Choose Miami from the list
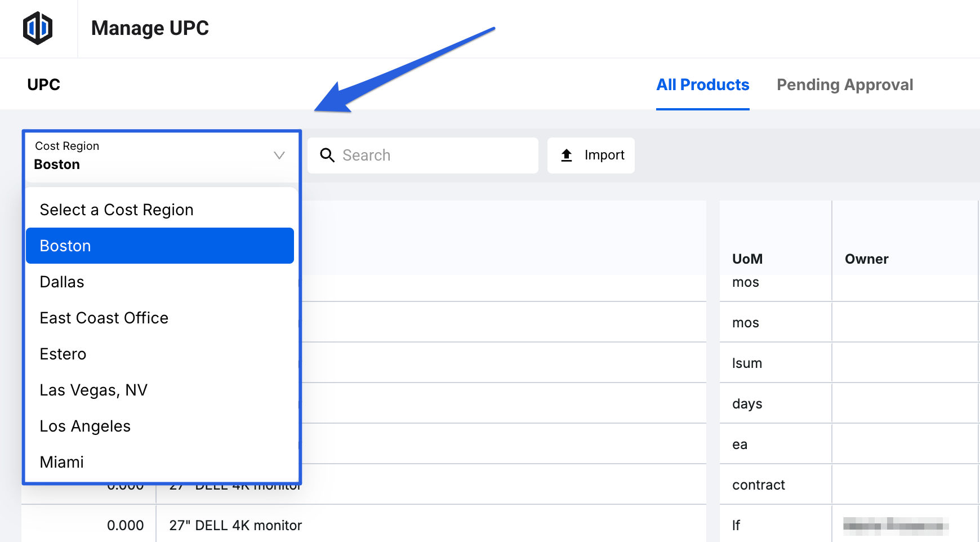The width and height of the screenshot is (980, 542). 62,462
